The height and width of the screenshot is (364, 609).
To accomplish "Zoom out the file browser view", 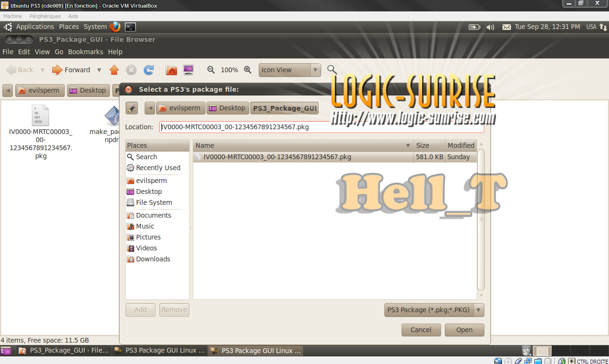I will click(x=211, y=70).
